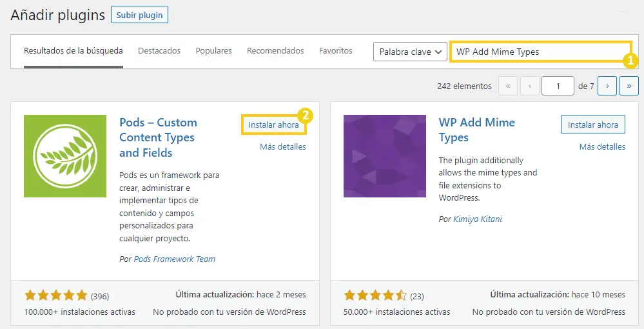Focus the plugin search field
The width and height of the screenshot is (644, 329).
click(540, 52)
